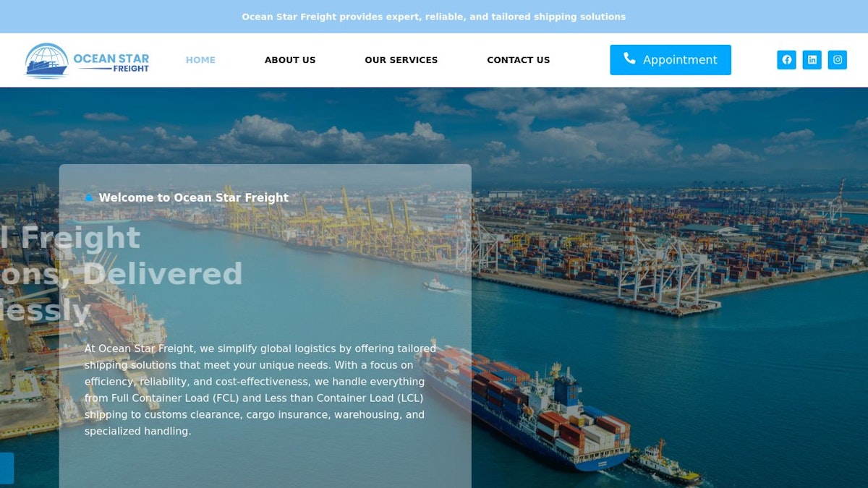This screenshot has width=868, height=488.
Task: Open the OUR SERVICES menu
Action: coord(401,60)
